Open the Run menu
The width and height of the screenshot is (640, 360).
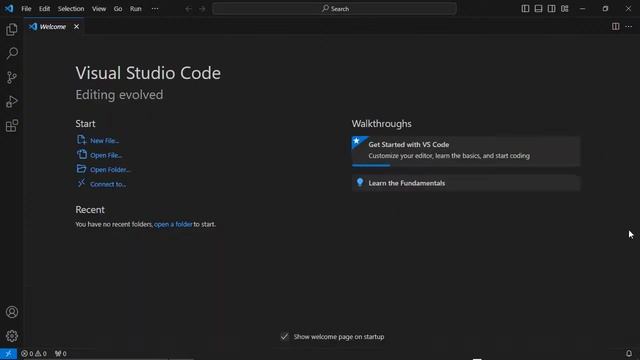click(136, 9)
